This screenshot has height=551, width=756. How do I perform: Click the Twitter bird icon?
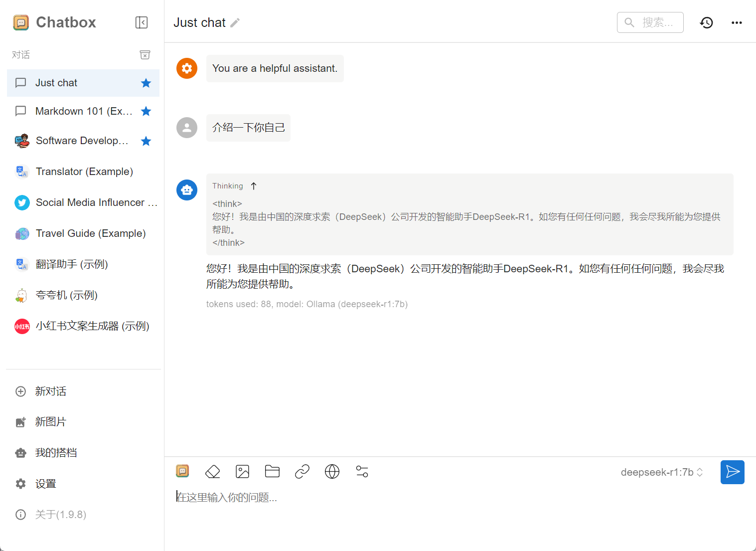pos(22,202)
